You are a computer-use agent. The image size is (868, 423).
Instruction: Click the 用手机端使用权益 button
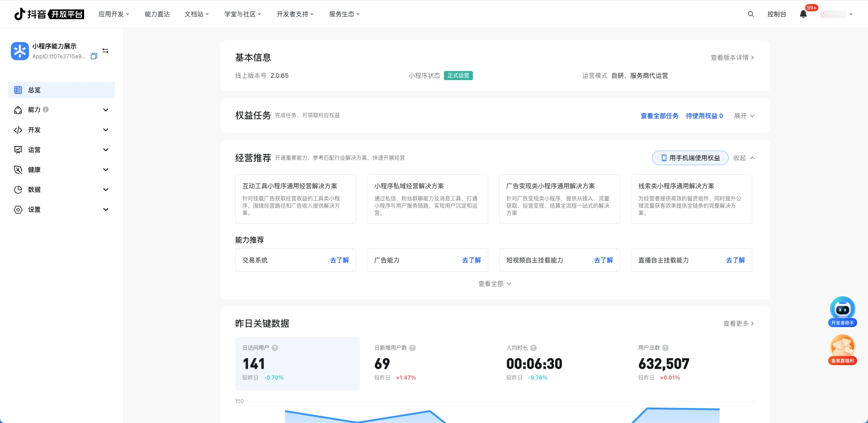point(690,158)
